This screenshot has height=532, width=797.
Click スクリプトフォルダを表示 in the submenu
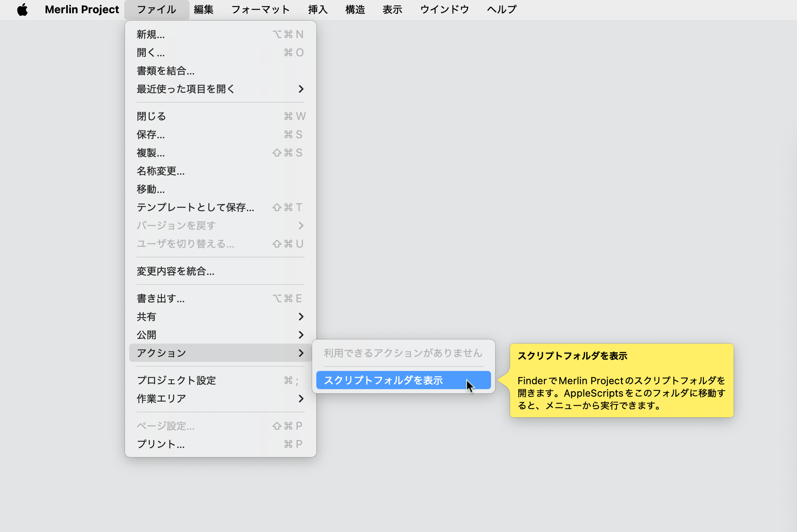(404, 380)
